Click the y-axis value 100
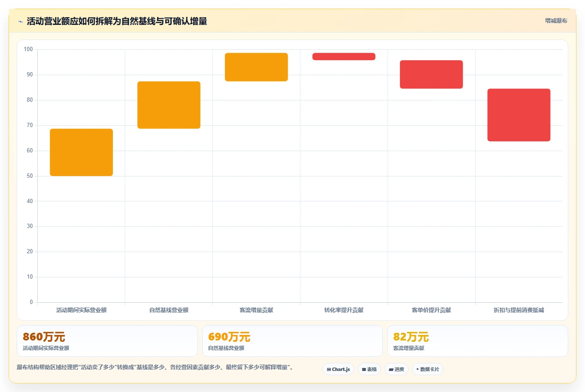The image size is (585, 392). point(28,49)
